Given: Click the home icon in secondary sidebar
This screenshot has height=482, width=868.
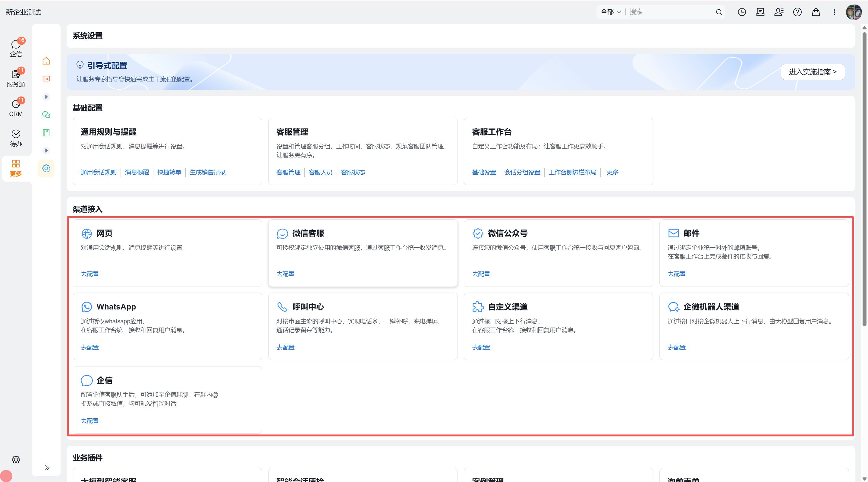Looking at the screenshot, I should [46, 61].
